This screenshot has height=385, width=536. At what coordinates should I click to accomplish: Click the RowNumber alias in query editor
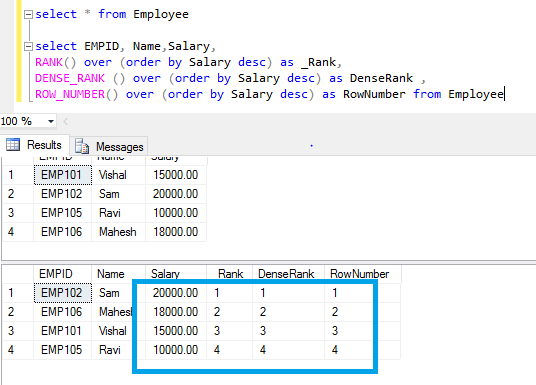pyautogui.click(x=374, y=95)
